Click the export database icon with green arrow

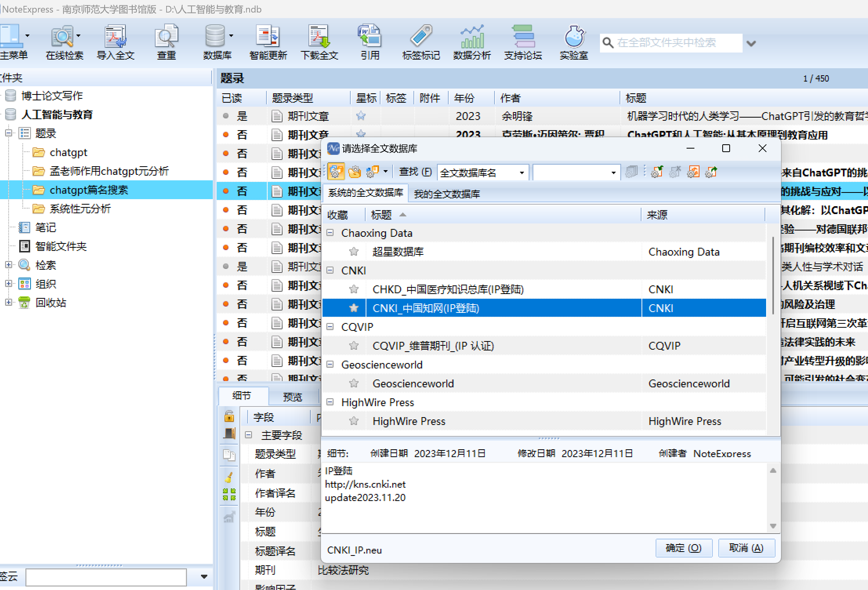[x=711, y=172]
